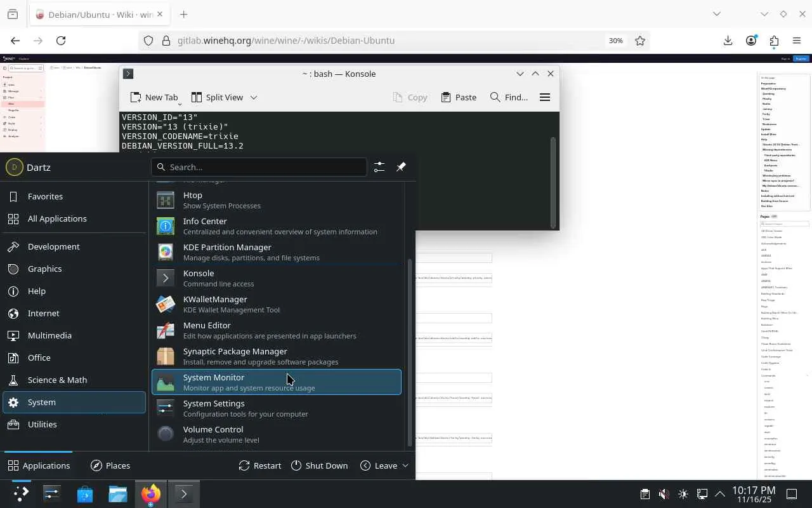812x508 pixels.
Task: Toggle the launcher keep-open pin
Action: click(401, 167)
